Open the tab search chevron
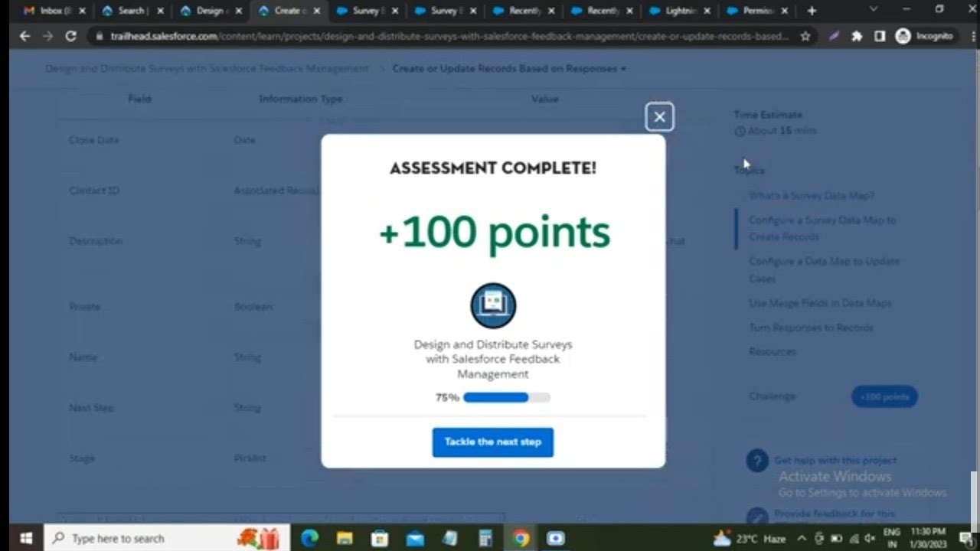 click(874, 9)
